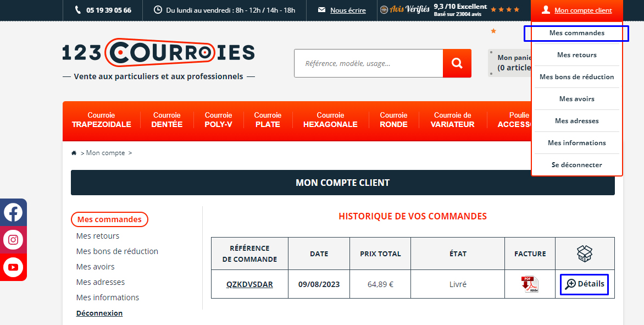Click the Nous écrire link
Viewport: 644px width, 325px height.
[347, 10]
